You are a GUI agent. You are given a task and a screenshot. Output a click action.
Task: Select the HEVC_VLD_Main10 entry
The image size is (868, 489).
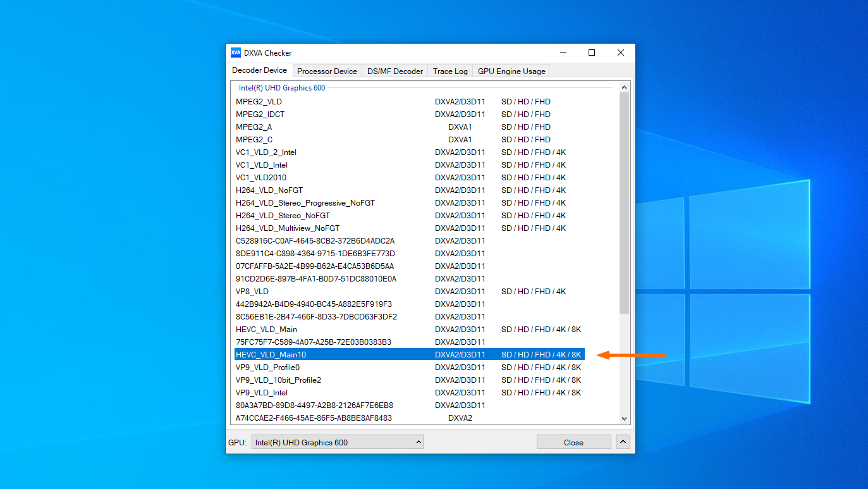pyautogui.click(x=271, y=355)
